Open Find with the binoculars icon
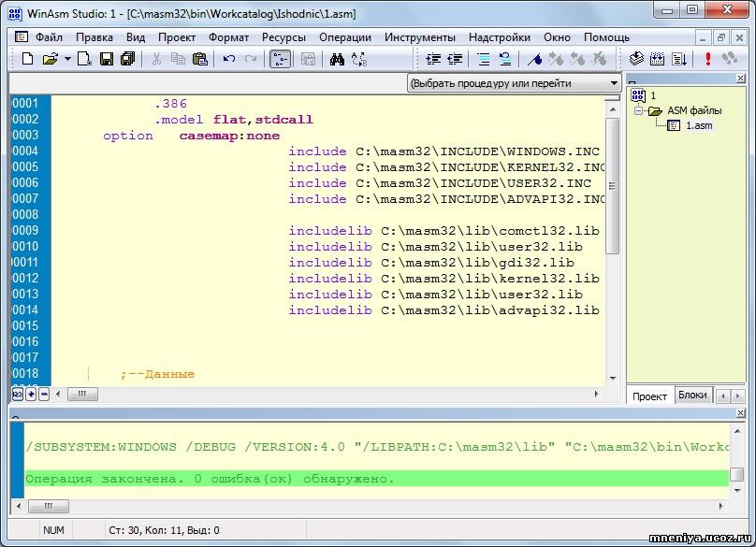The image size is (756, 547). [337, 59]
